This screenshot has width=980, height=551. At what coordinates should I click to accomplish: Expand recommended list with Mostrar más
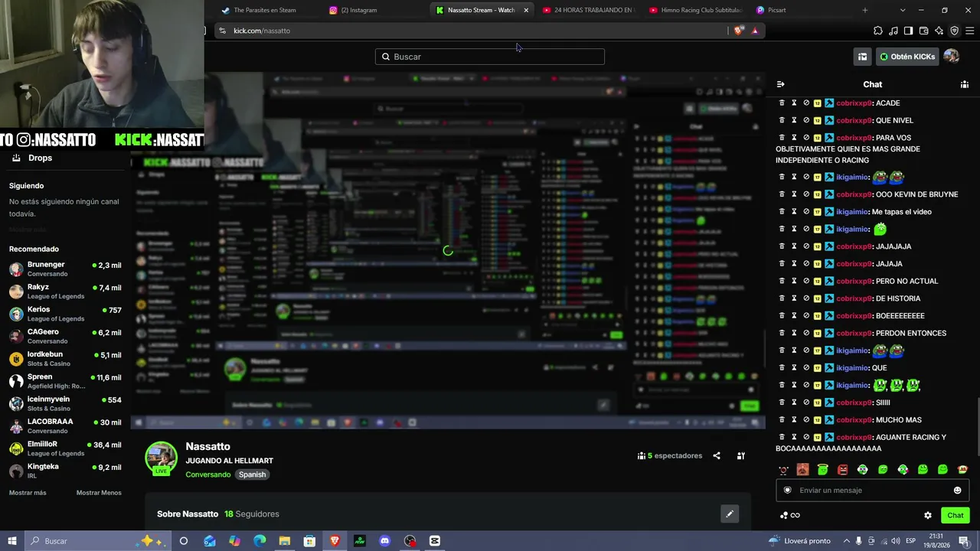28,493
